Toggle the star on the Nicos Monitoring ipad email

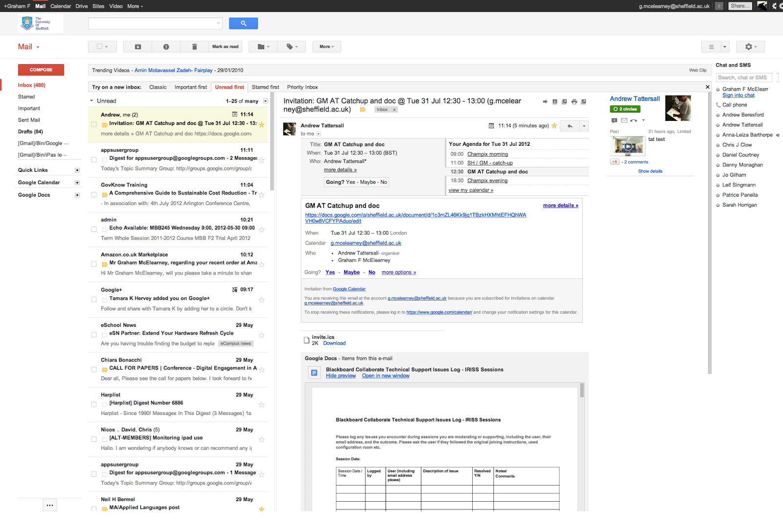[x=261, y=439]
